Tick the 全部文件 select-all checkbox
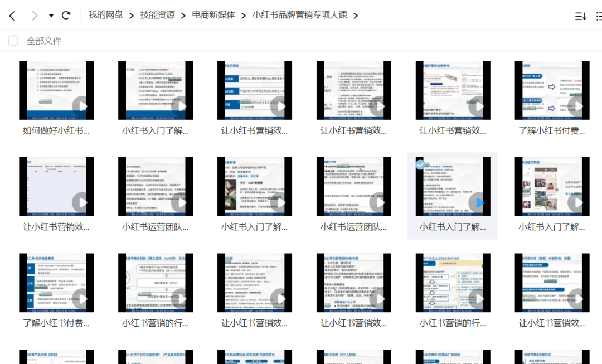 click(x=13, y=41)
